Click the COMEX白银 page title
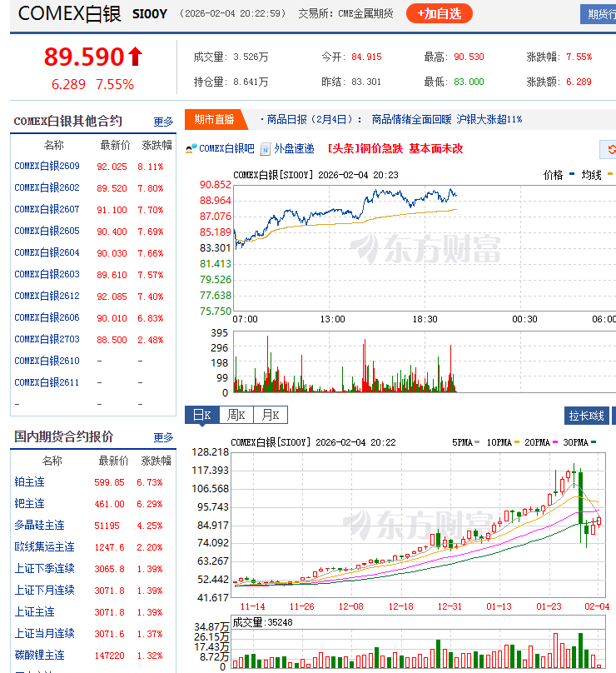Screen dimensions: 616x673 70,13
